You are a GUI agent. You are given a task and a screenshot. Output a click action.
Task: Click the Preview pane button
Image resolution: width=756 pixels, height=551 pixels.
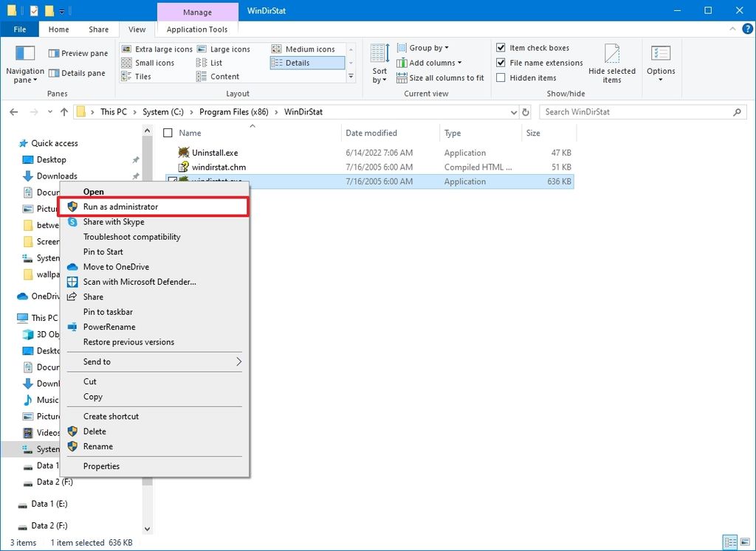click(x=78, y=53)
